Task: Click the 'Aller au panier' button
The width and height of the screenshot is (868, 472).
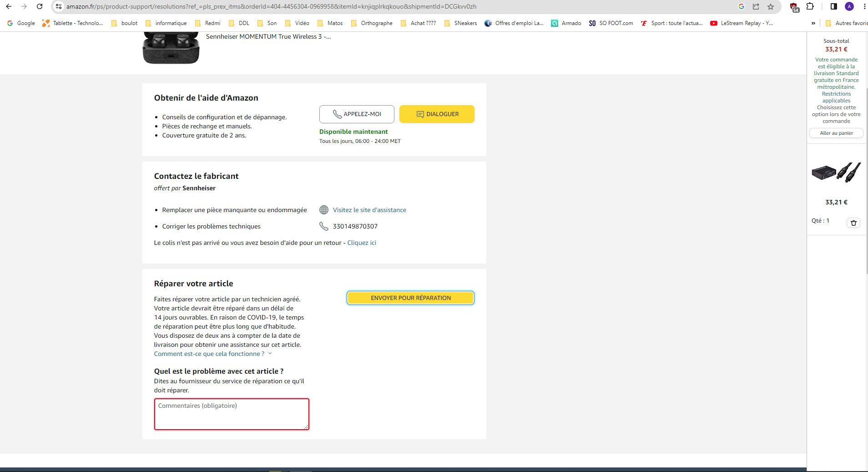Action: (836, 133)
